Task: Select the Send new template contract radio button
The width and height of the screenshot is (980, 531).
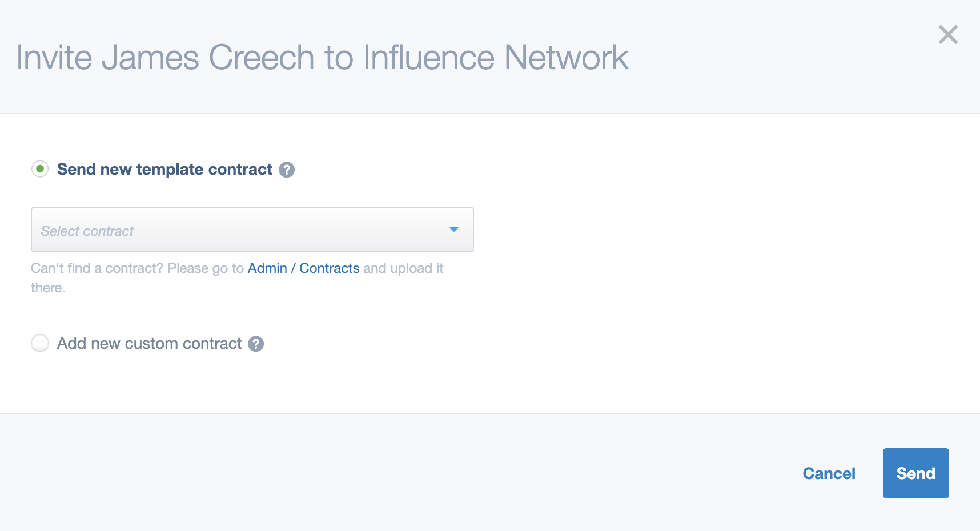Action: 40,169
